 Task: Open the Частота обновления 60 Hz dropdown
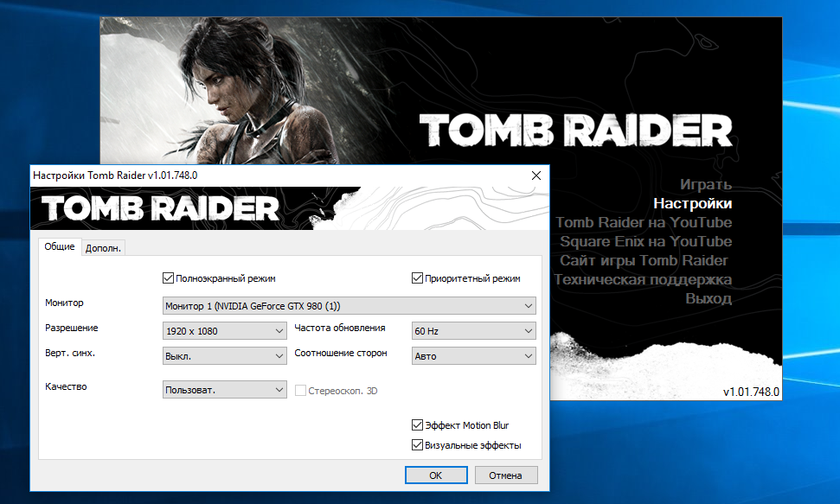click(x=473, y=331)
